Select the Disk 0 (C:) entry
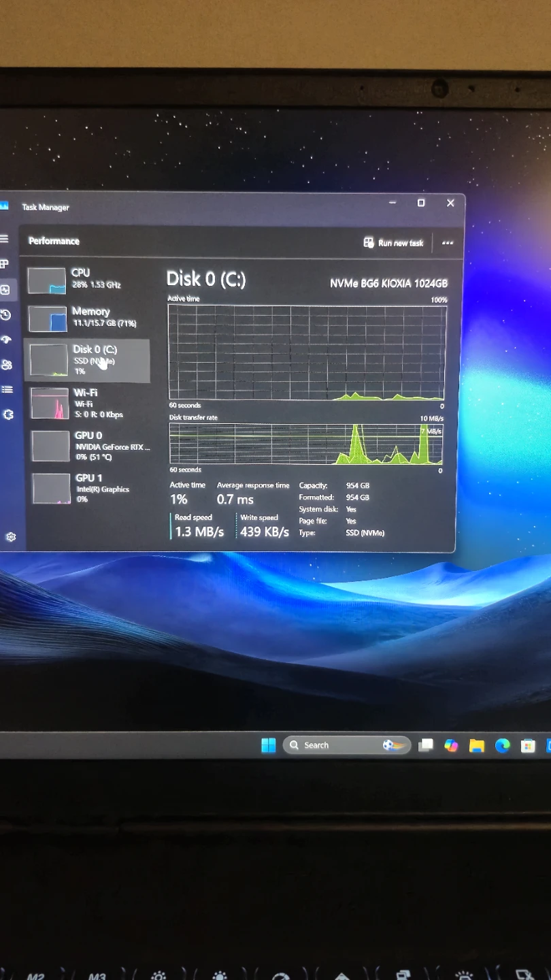Image resolution: width=551 pixels, height=980 pixels. pyautogui.click(x=87, y=360)
